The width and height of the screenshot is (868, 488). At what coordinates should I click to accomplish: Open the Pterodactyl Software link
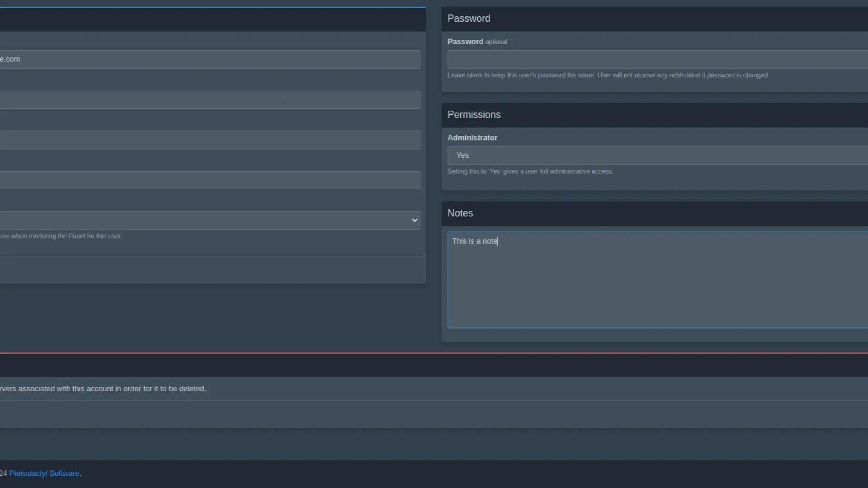click(44, 473)
